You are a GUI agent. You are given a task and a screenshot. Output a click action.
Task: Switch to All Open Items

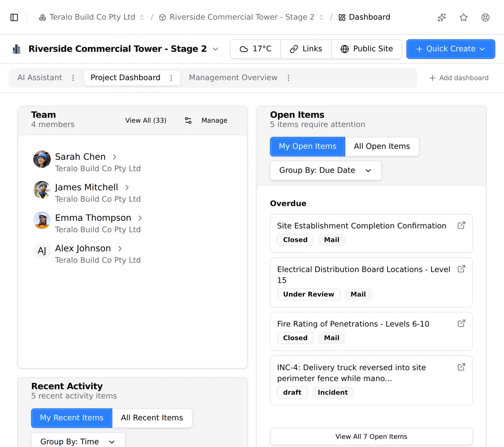click(382, 146)
